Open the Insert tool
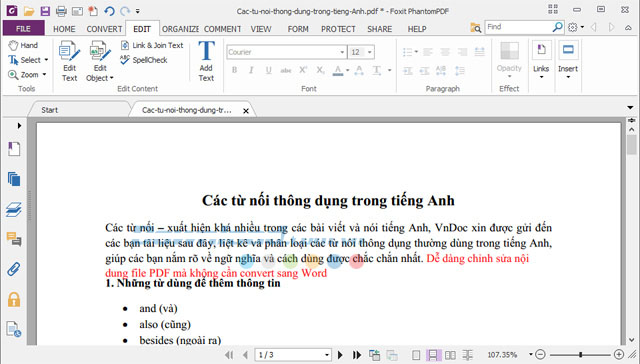 click(568, 60)
